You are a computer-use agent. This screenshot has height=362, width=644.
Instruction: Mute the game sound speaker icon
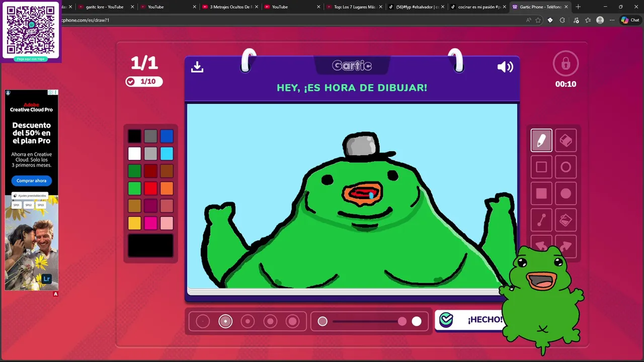(505, 67)
